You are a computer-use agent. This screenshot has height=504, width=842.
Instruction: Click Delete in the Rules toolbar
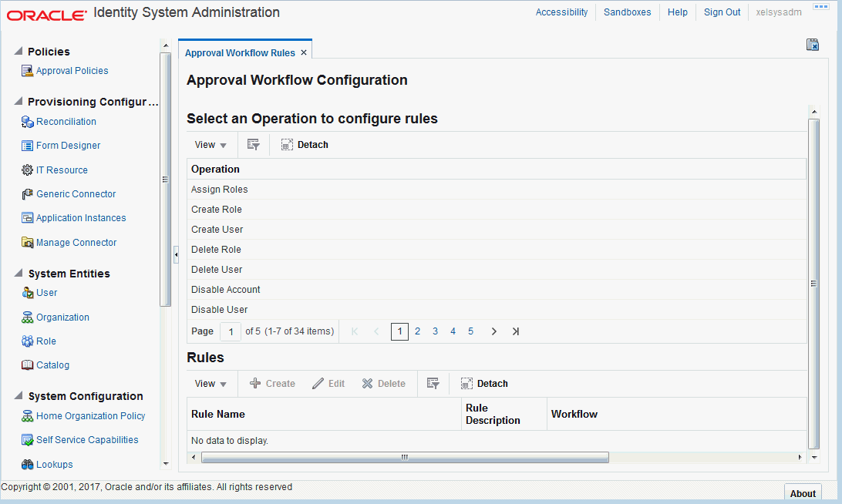point(383,383)
